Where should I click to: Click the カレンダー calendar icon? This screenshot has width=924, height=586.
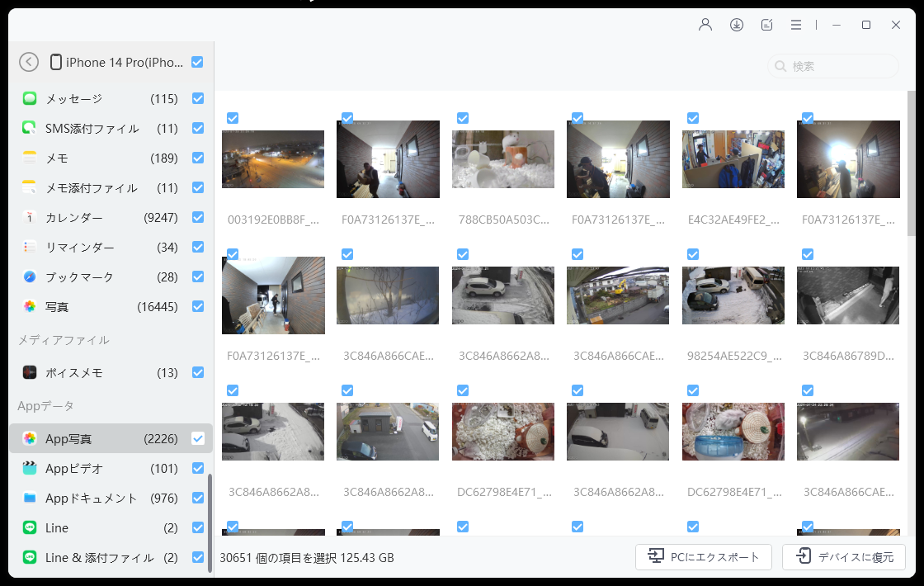tap(30, 217)
